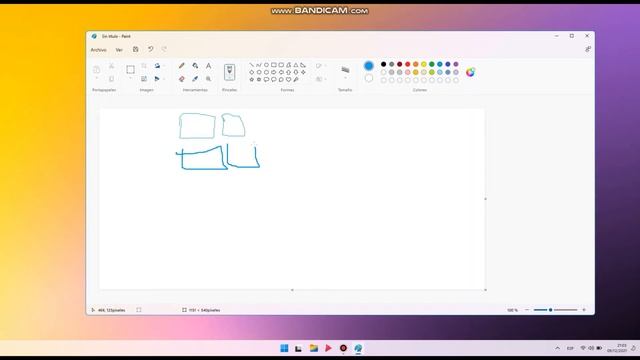Image resolution: width=640 pixels, height=360 pixels.
Task: Click the Bandicam record icon in taskbar
Action: pyautogui.click(x=343, y=348)
